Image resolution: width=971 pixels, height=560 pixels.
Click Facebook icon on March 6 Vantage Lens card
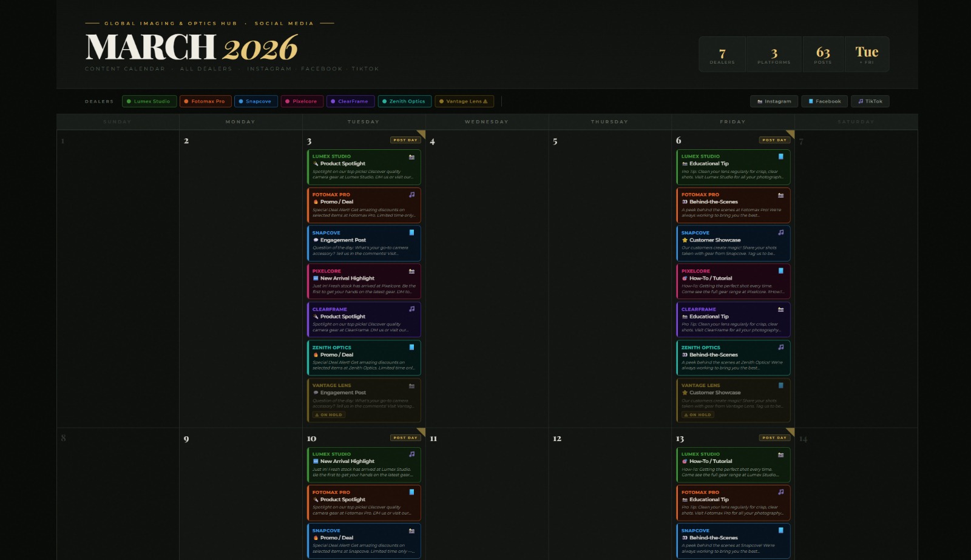tap(780, 385)
